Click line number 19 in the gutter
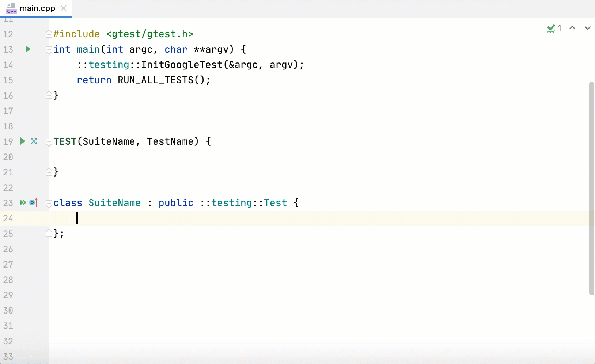 (8, 141)
